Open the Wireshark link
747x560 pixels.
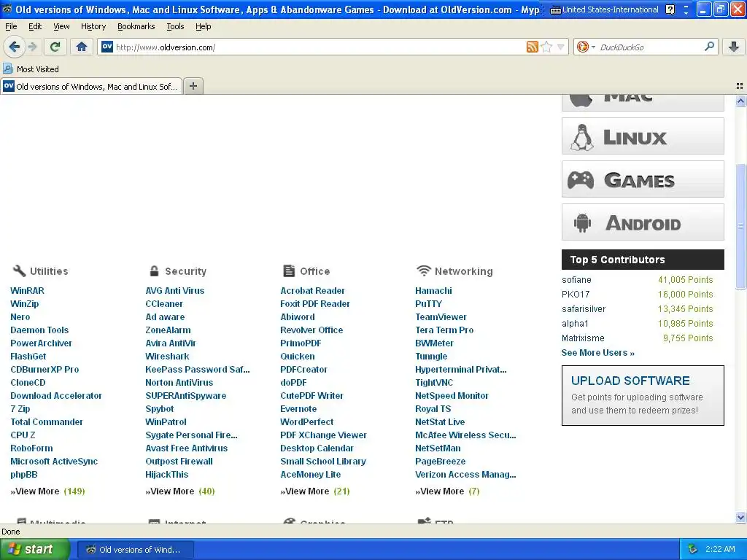167,356
